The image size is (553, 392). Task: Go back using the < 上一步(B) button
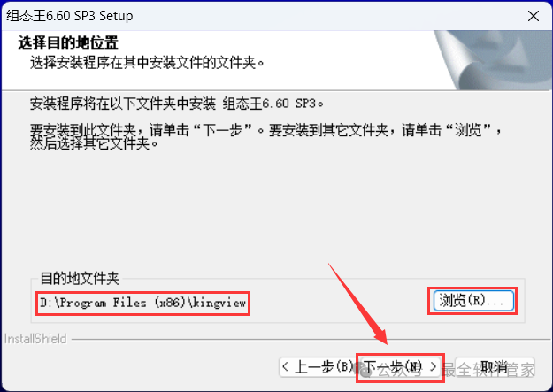coord(319,367)
